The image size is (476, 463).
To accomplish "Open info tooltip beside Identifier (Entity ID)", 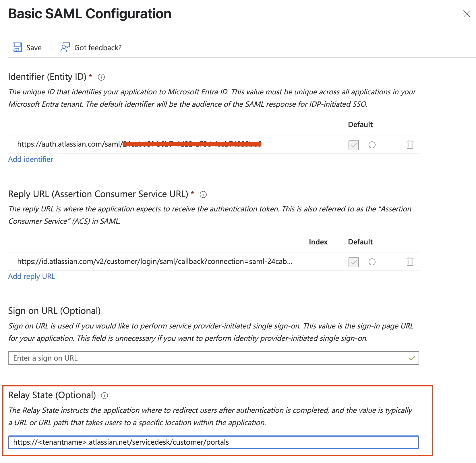I will 101,77.
